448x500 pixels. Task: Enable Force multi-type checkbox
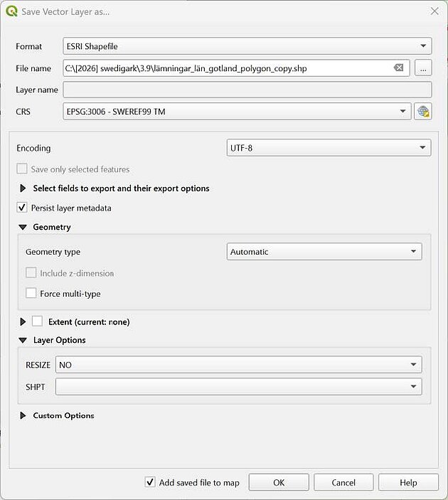(x=31, y=293)
